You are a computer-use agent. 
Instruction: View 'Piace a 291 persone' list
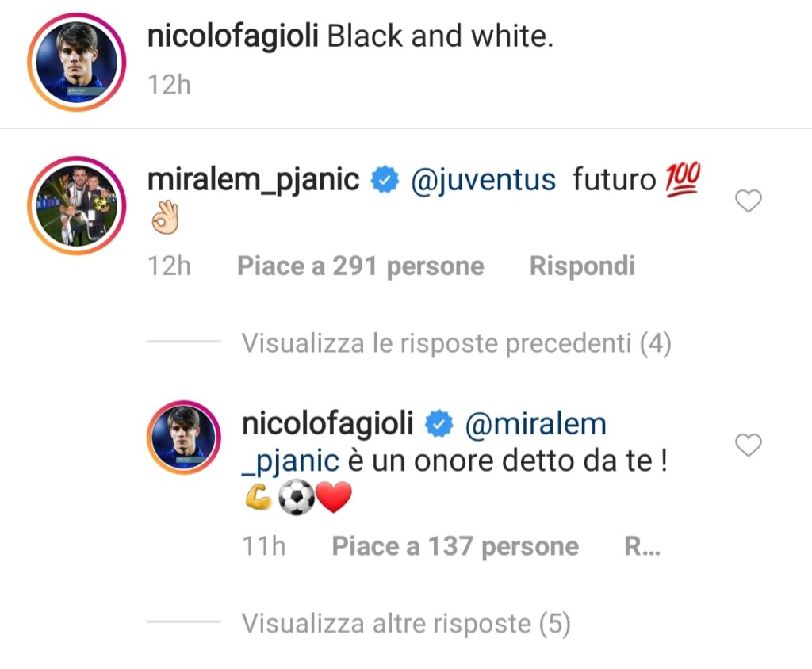[358, 266]
